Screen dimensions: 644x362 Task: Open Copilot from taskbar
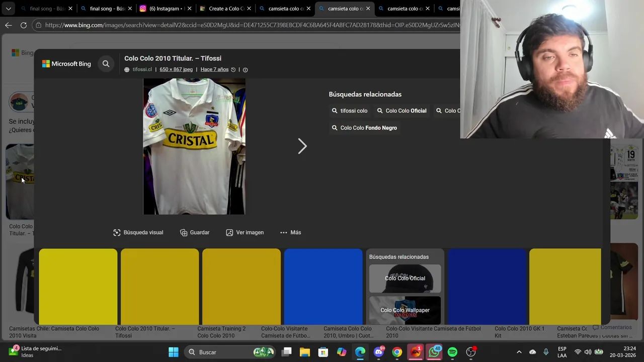(342, 352)
